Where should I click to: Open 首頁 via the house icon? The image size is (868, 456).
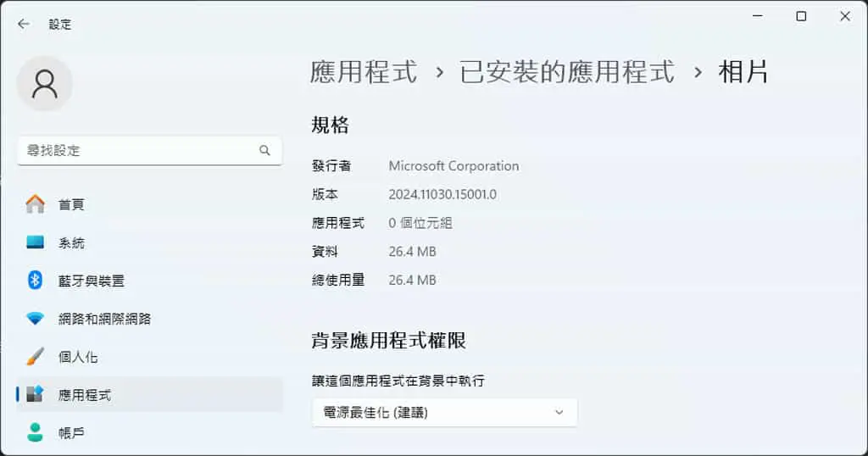[35, 204]
